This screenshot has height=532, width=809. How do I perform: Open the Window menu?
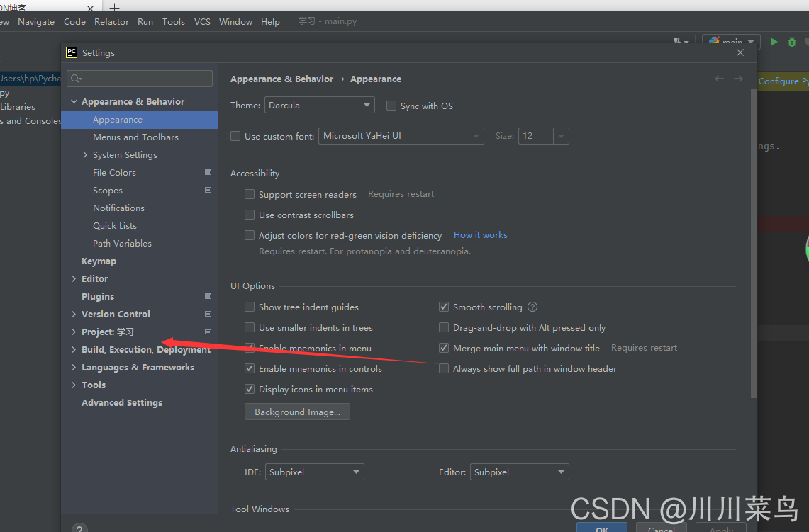pyautogui.click(x=236, y=22)
